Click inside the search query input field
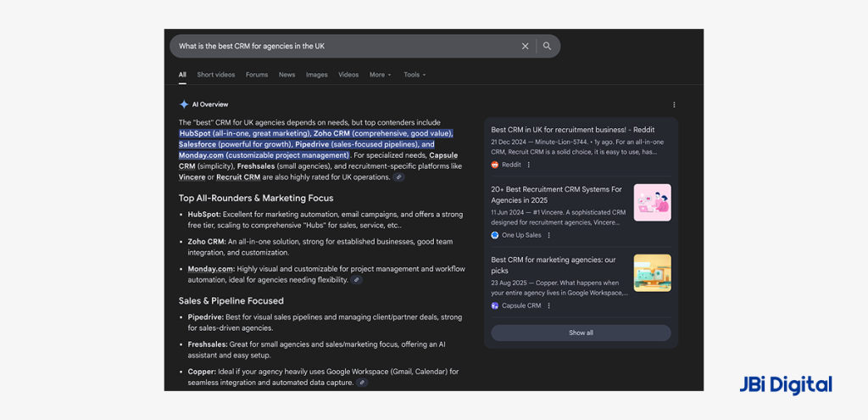This screenshot has height=420, width=868. [x=343, y=47]
